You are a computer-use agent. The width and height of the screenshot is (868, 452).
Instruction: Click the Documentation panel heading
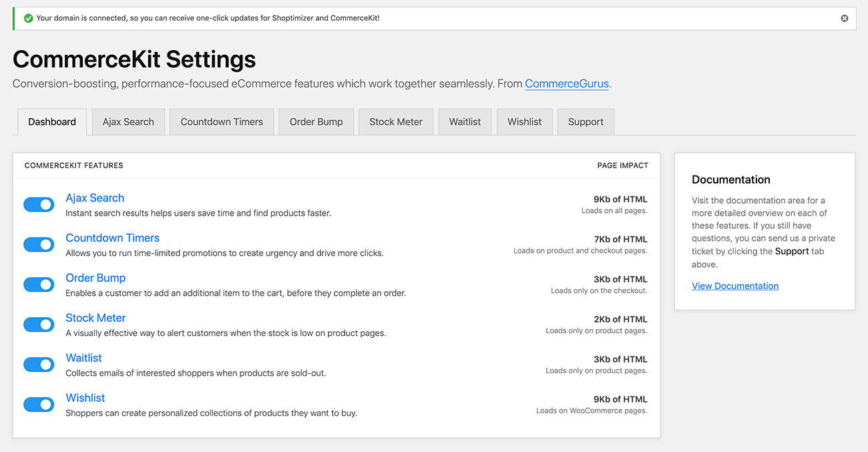click(x=731, y=180)
